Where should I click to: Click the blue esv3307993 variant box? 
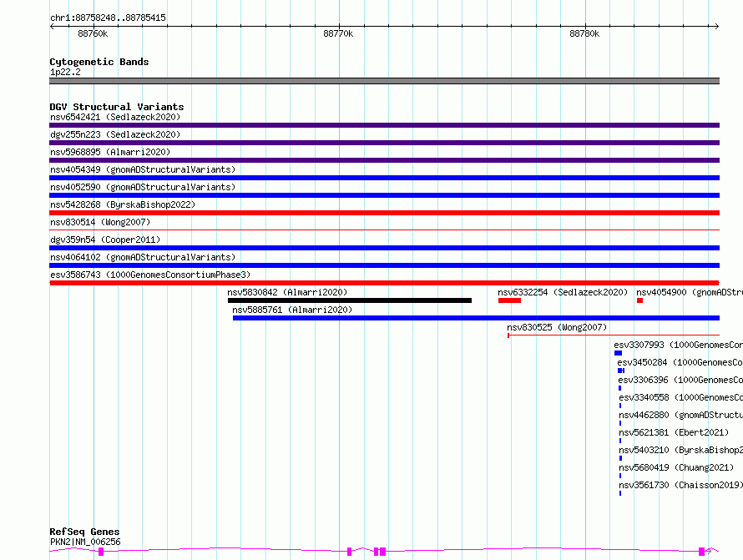pos(618,353)
